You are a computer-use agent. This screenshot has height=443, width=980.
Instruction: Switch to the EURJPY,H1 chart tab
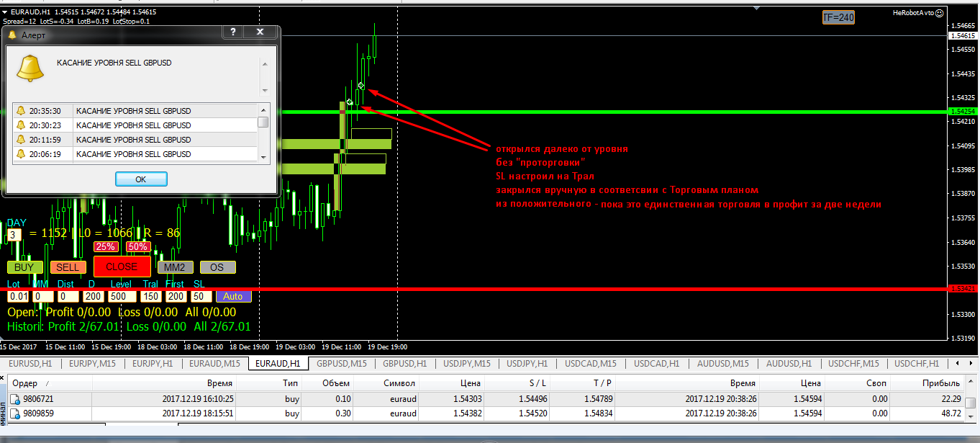point(153,363)
